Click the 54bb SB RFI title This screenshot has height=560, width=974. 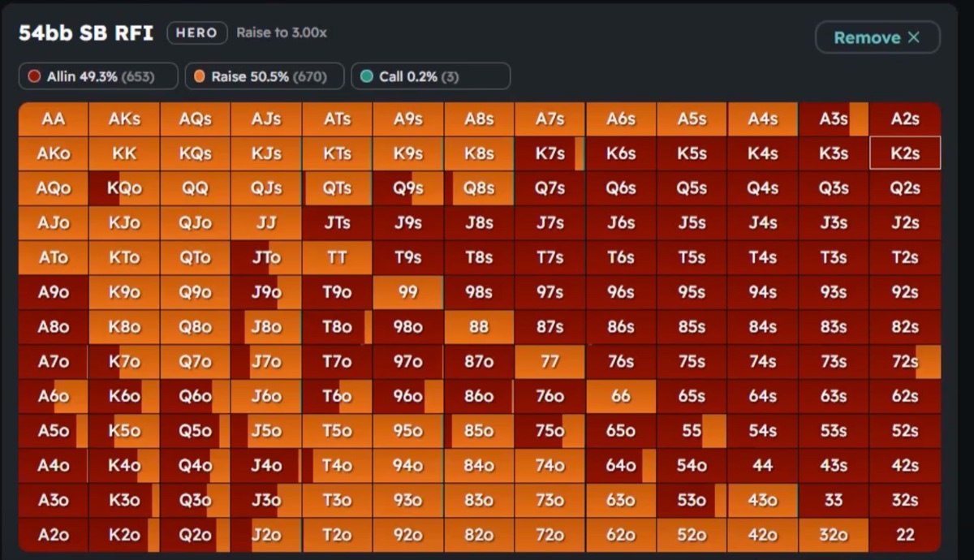86,34
